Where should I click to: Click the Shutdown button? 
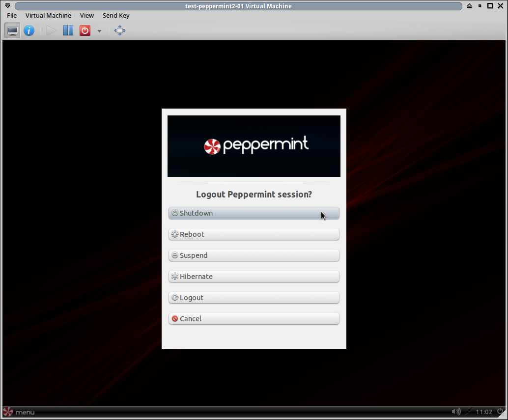[x=254, y=213]
